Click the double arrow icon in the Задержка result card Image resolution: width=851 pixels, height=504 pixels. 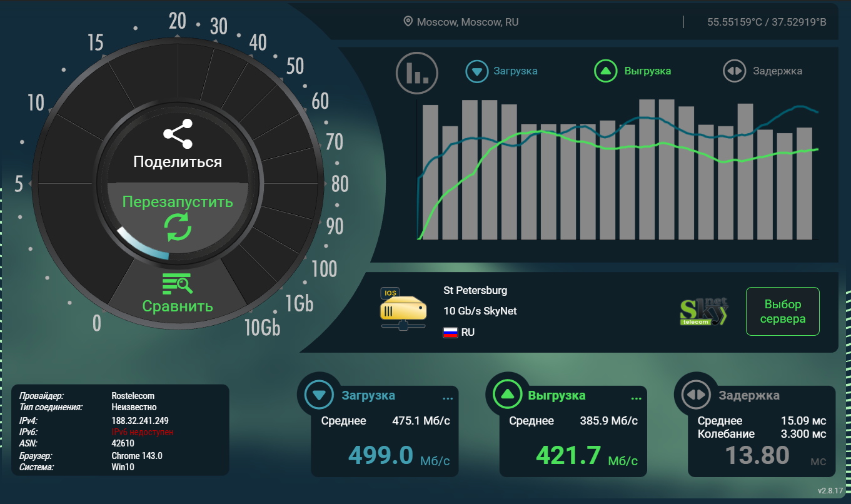tap(696, 395)
